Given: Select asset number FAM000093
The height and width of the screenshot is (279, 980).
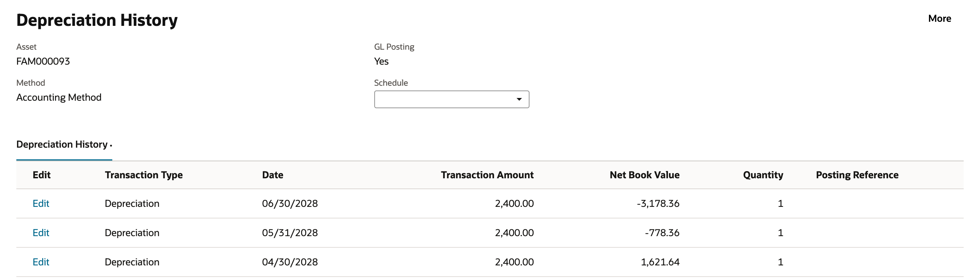Looking at the screenshot, I should click(x=43, y=61).
